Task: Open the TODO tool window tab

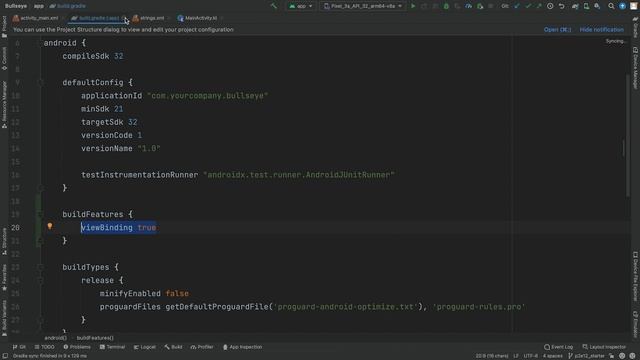Action: (44, 347)
